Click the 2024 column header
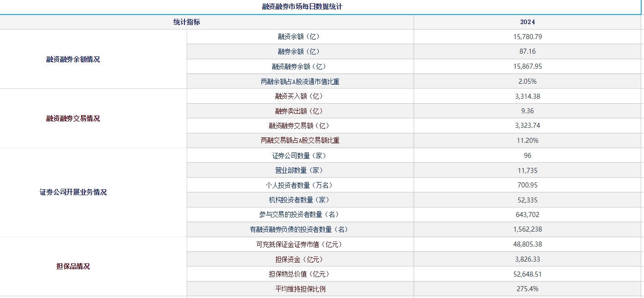 [x=527, y=22]
